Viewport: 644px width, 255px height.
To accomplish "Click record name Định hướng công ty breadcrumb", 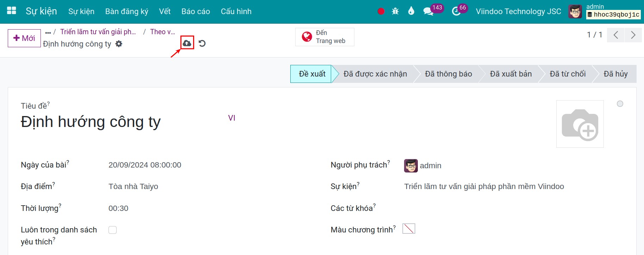I will [x=77, y=44].
